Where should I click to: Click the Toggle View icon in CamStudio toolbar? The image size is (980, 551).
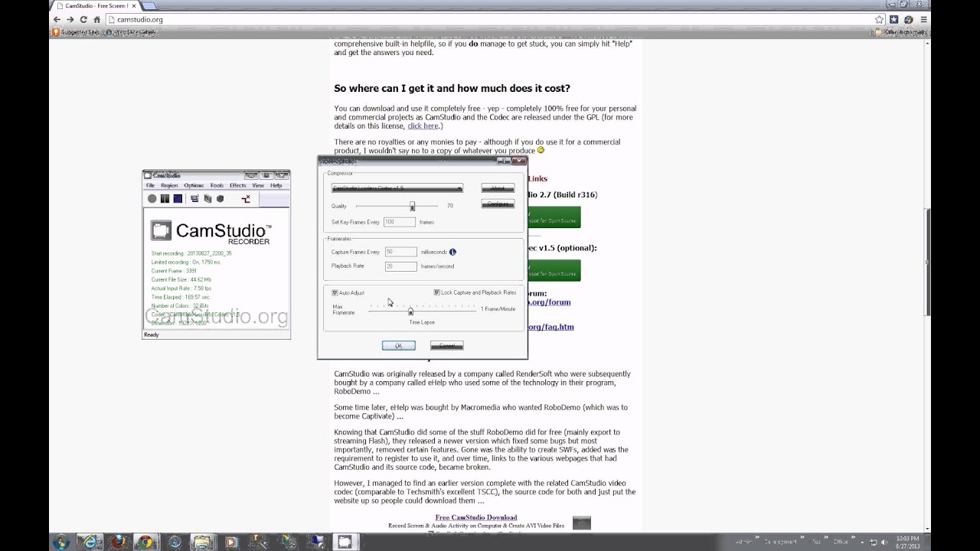194,199
